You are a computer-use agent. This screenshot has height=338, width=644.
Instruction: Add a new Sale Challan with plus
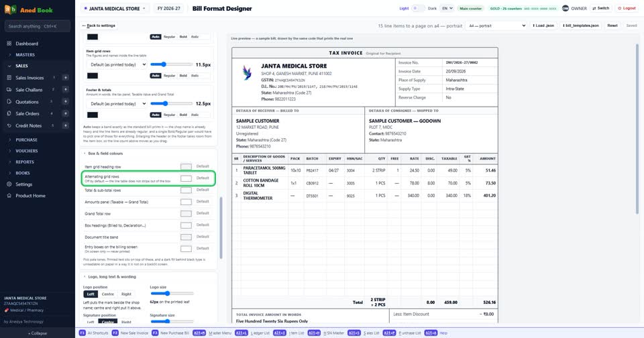coord(65,90)
